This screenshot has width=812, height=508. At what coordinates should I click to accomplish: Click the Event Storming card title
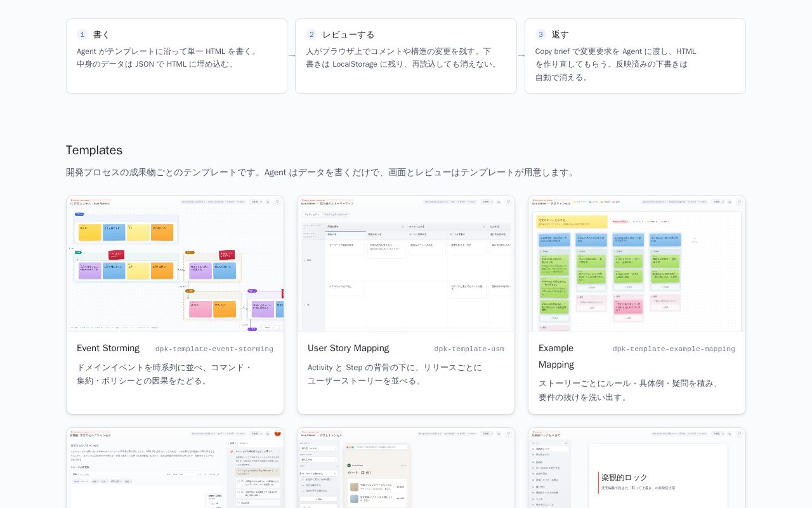[108, 348]
